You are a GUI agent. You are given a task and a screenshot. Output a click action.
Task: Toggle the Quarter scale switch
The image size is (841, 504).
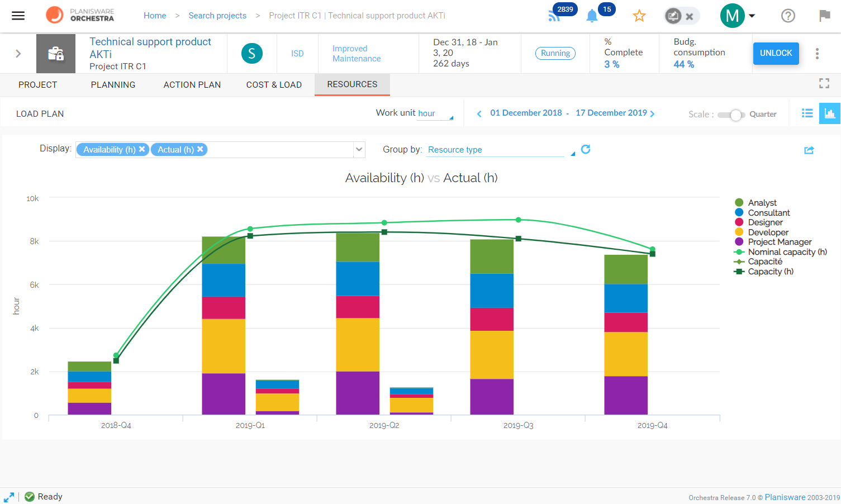click(731, 115)
